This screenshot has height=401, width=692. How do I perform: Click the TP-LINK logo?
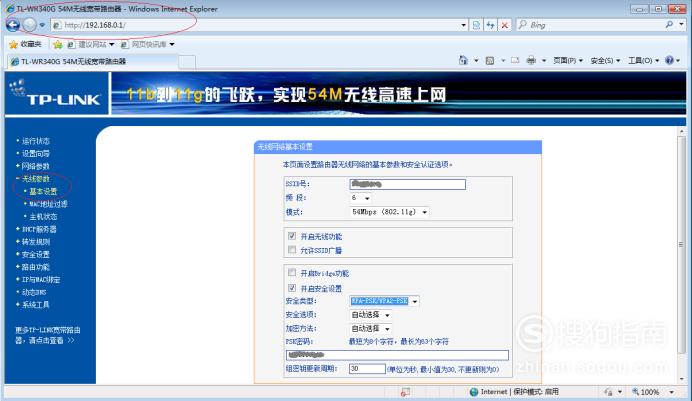tap(56, 94)
